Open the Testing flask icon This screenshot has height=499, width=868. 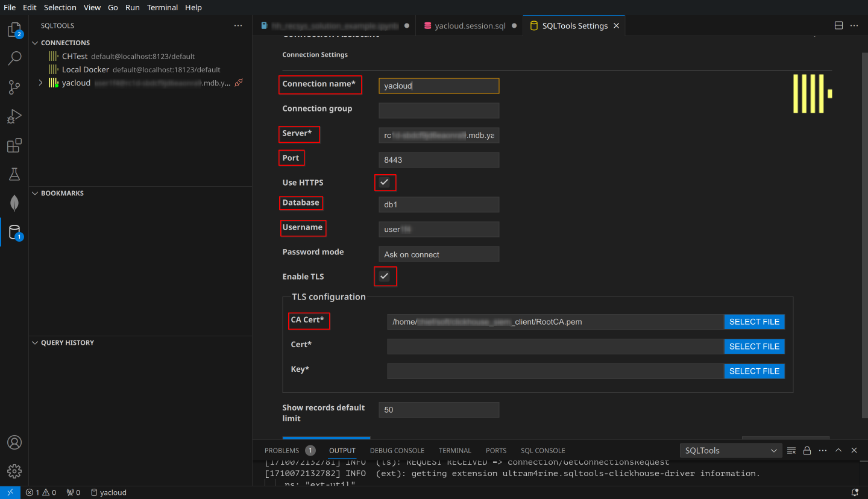[14, 174]
